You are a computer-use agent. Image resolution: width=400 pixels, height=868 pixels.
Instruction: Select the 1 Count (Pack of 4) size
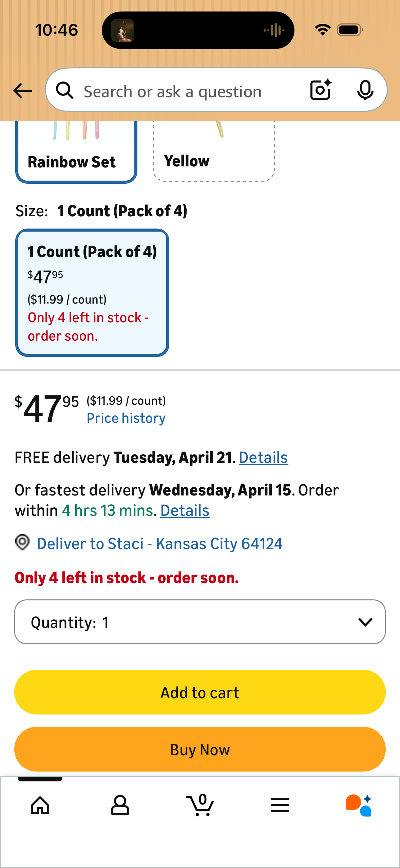(x=92, y=293)
